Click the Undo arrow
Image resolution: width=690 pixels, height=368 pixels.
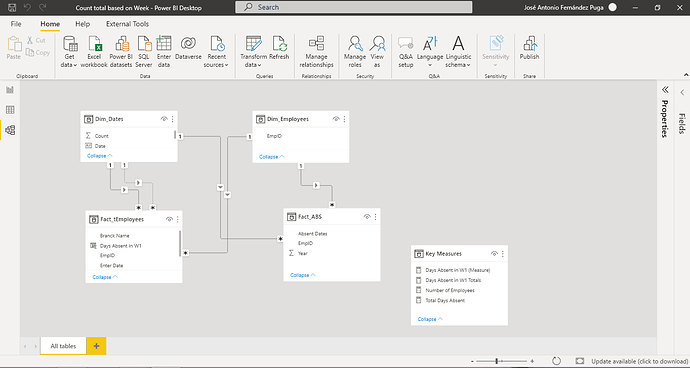click(x=27, y=7)
